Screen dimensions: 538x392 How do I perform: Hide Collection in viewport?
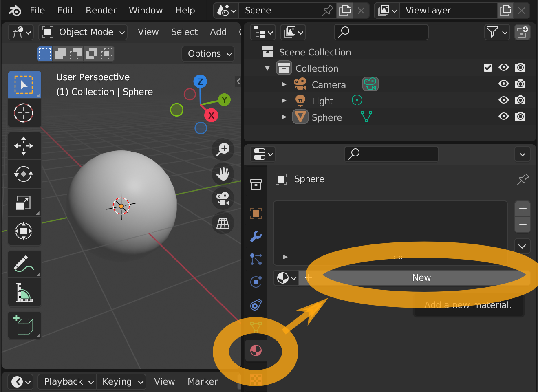pyautogui.click(x=504, y=68)
